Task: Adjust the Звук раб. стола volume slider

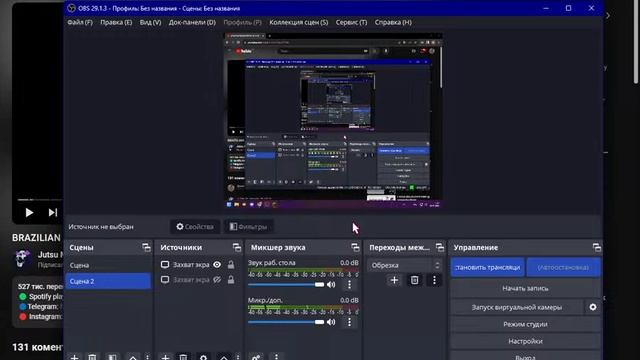Action: coord(286,284)
